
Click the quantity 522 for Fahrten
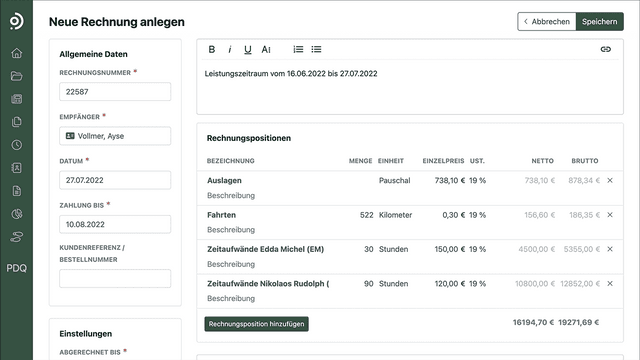(367, 215)
